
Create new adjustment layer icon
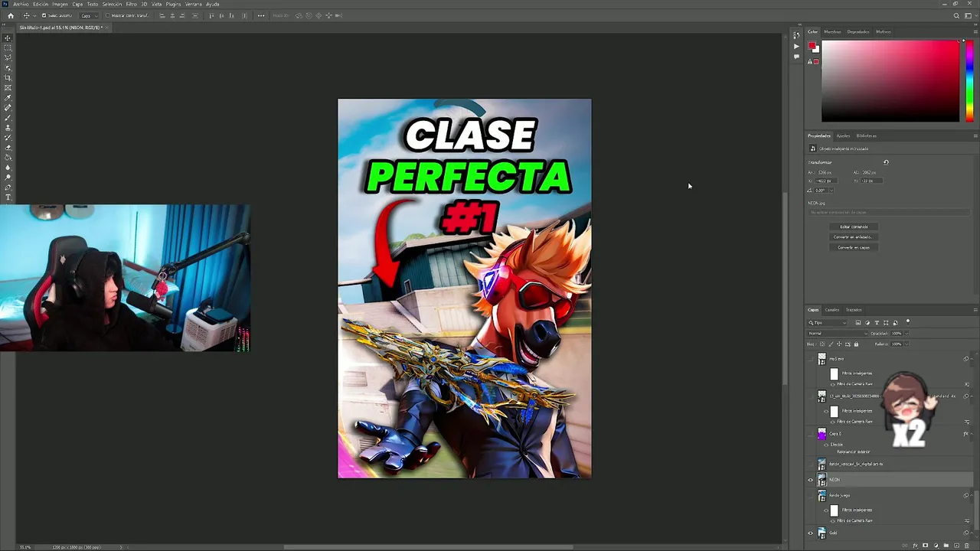click(x=936, y=546)
